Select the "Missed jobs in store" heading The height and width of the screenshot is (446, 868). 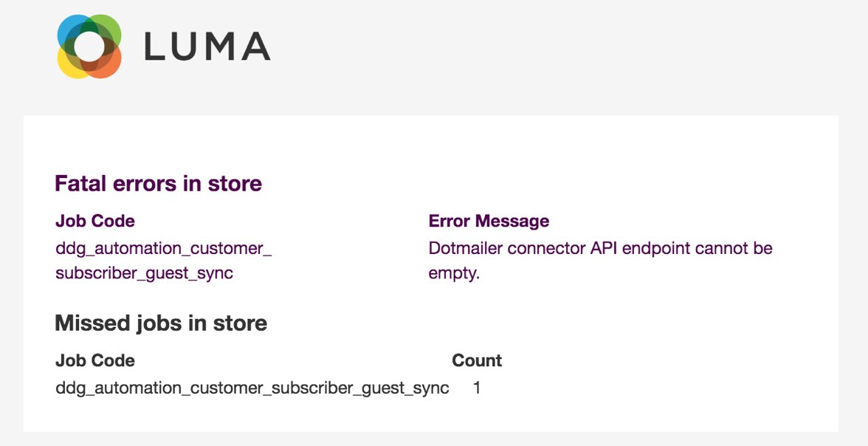[x=161, y=323]
